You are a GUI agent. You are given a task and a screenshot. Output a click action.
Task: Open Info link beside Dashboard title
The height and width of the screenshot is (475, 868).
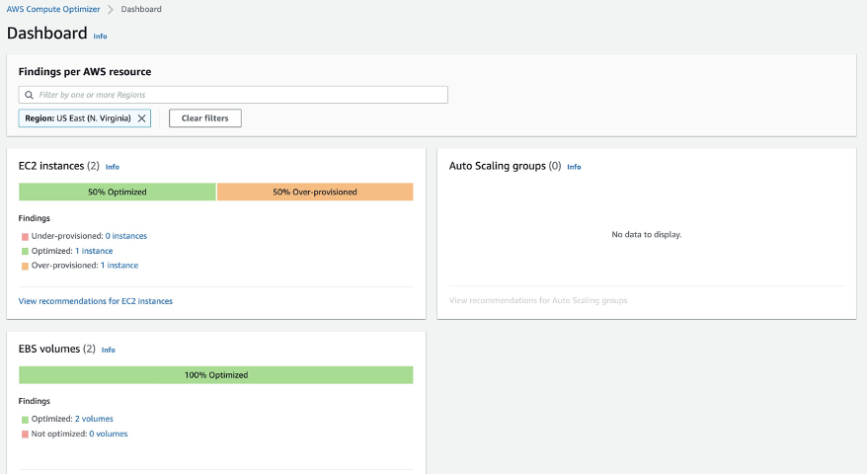(x=100, y=36)
